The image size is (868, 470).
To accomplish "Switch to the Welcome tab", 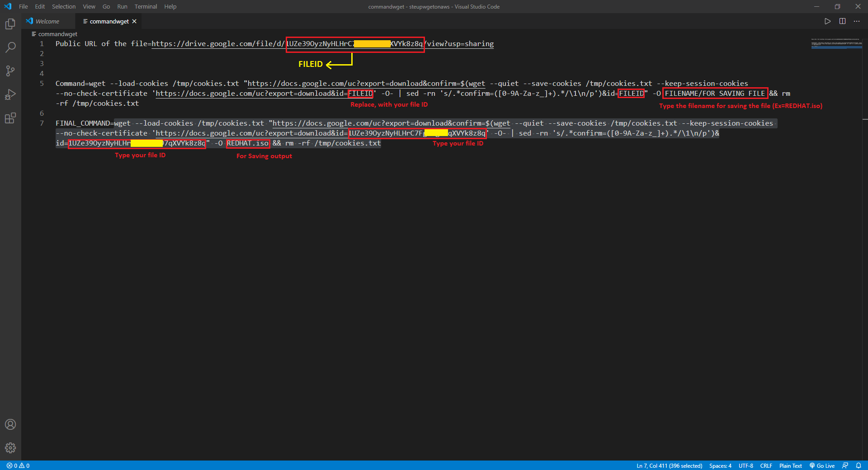I will 47,21.
